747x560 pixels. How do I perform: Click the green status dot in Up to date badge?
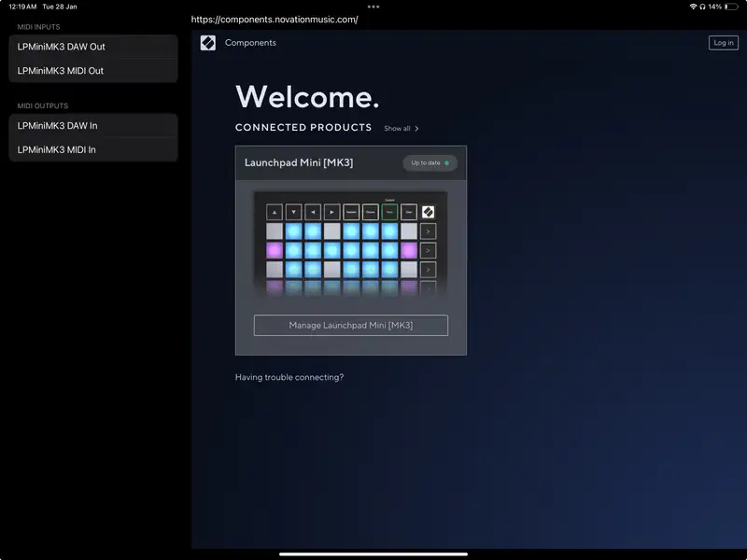pyautogui.click(x=446, y=162)
